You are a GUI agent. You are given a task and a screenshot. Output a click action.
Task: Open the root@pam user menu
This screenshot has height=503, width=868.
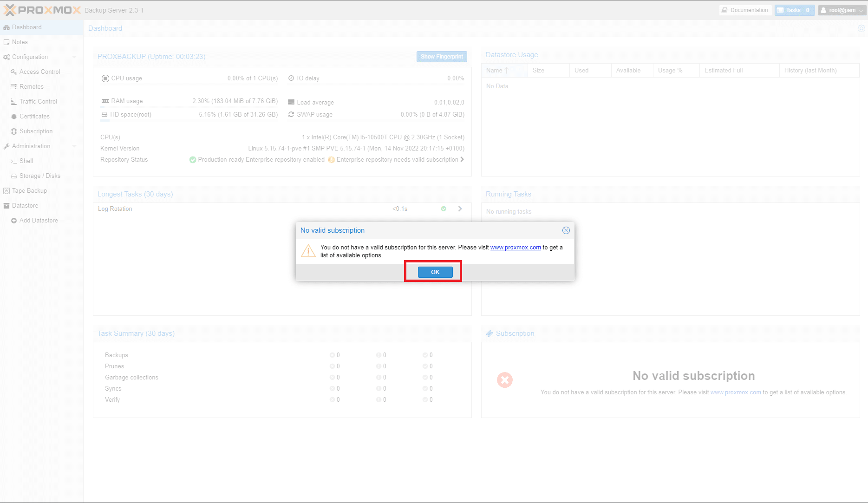(x=842, y=10)
